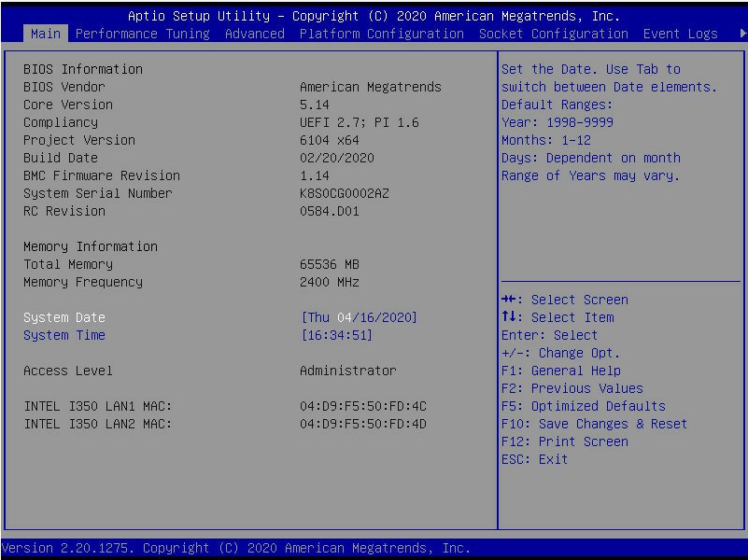Open the Platform Configuration tab

tap(382, 34)
